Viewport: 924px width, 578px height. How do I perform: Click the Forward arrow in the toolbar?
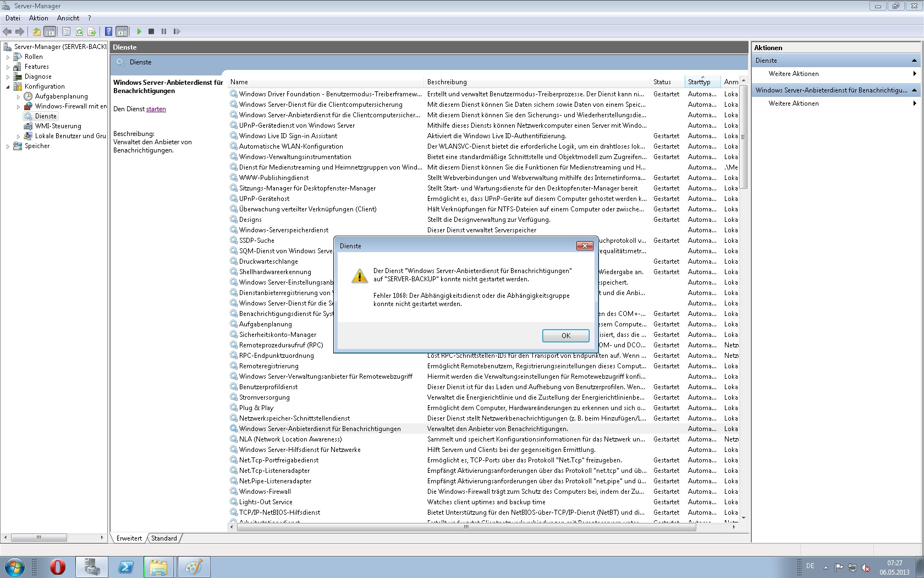click(x=20, y=31)
